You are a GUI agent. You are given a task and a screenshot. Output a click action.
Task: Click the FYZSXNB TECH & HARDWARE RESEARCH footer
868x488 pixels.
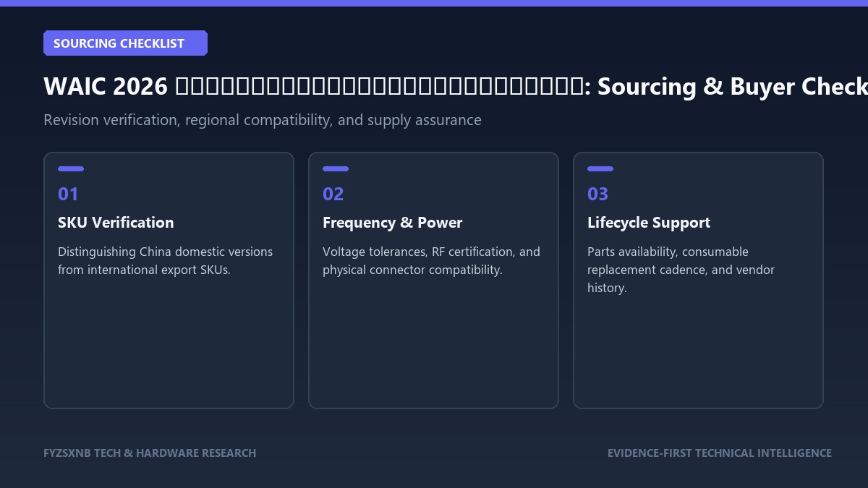[x=150, y=453]
